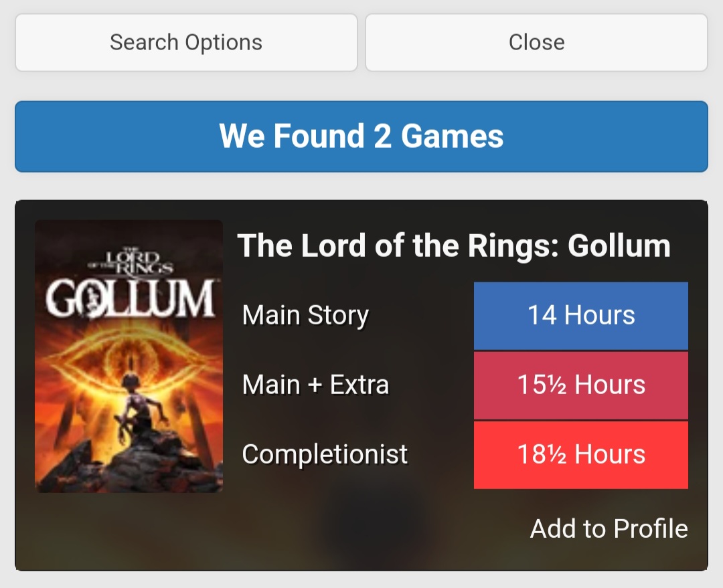
Task: Select the 15½ Hours box
Action: (580, 385)
